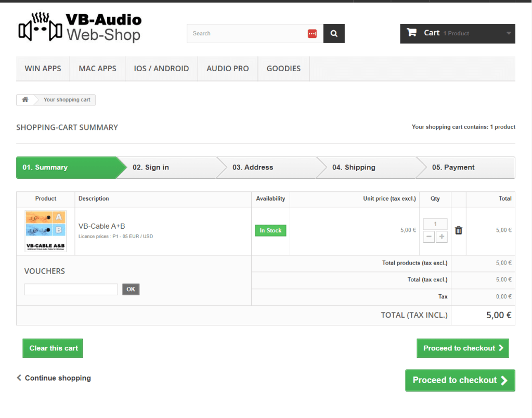Click the red password manager icon in search
The image size is (532, 418).
tap(312, 34)
